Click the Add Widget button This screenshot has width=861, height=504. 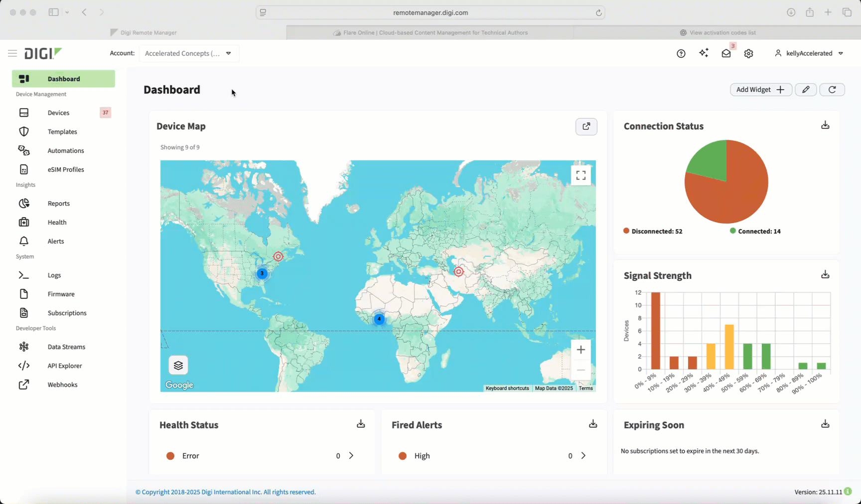760,90
